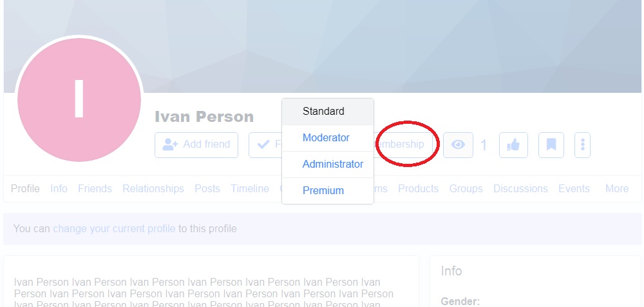Switch to the Friends tab
Screen dimensions: 644x307
(95, 188)
